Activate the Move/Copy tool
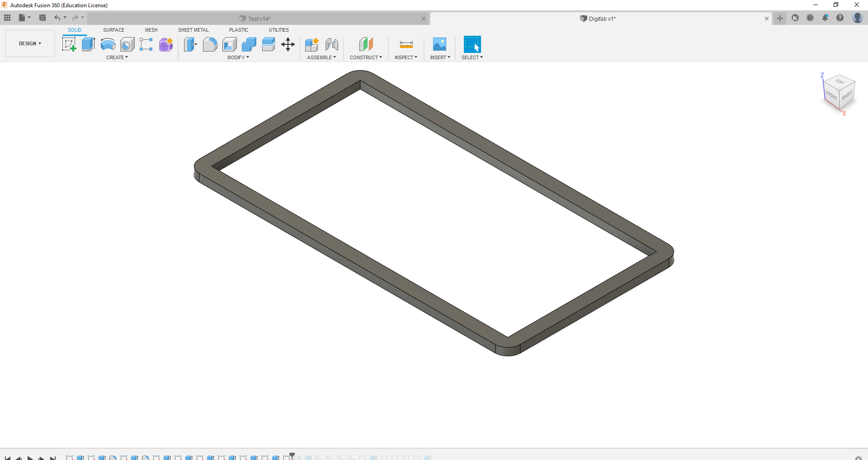This screenshot has height=460, width=868. click(x=288, y=44)
